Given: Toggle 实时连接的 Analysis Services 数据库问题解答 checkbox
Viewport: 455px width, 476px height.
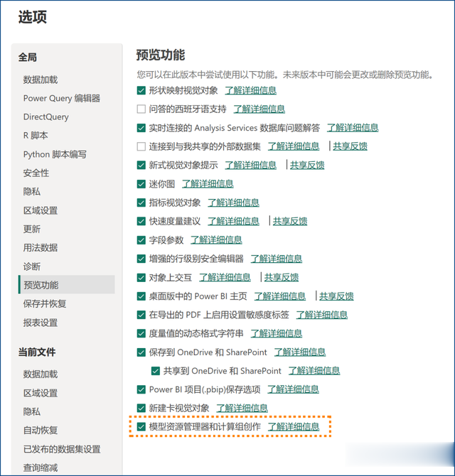Looking at the screenshot, I should (x=141, y=128).
